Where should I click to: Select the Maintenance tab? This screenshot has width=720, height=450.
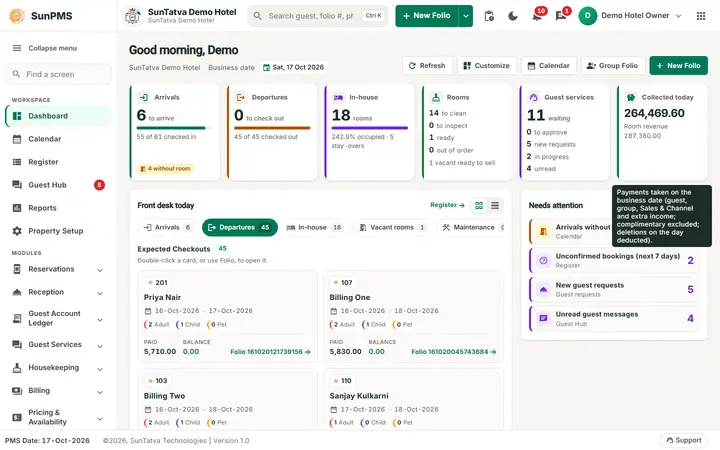pos(471,227)
